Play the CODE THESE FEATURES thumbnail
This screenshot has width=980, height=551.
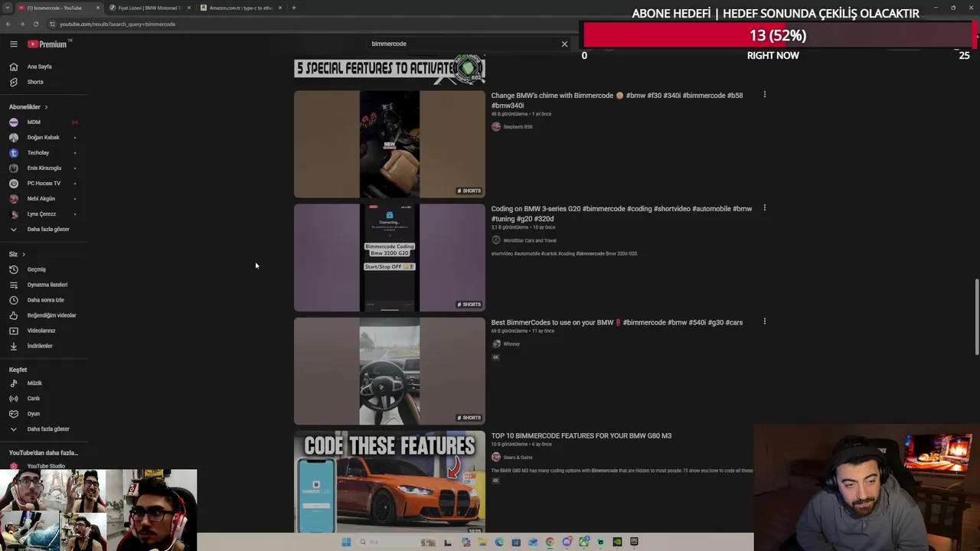pyautogui.click(x=390, y=482)
